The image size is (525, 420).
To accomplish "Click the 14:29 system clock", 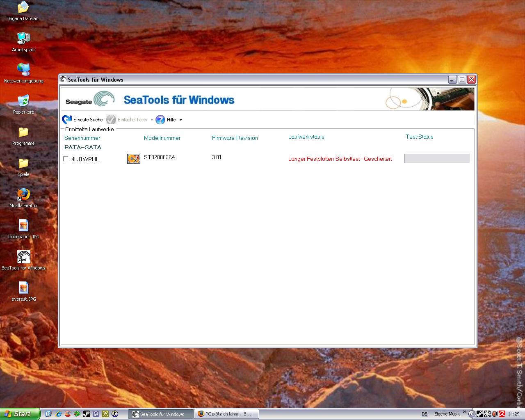I will pyautogui.click(x=514, y=414).
